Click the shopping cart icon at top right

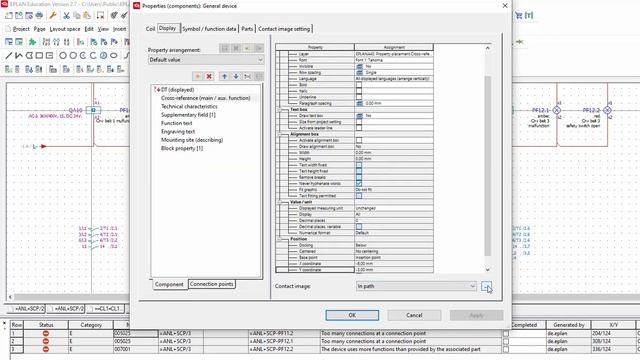(519, 16)
